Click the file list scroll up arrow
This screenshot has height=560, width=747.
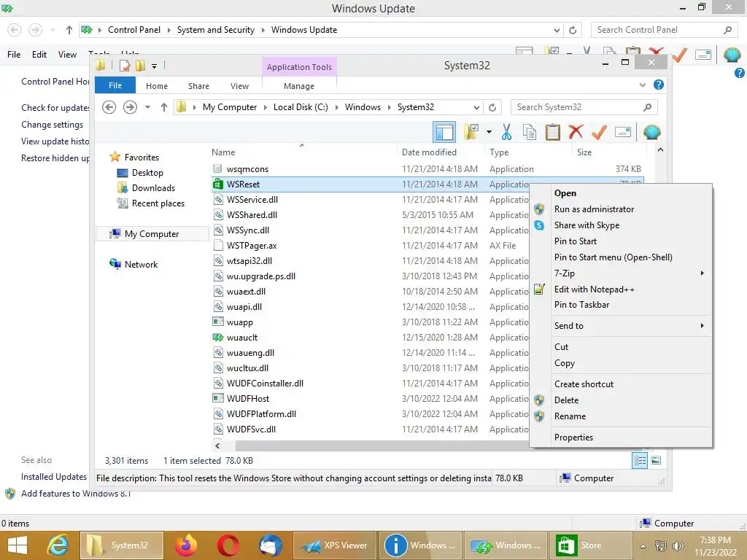659,149
